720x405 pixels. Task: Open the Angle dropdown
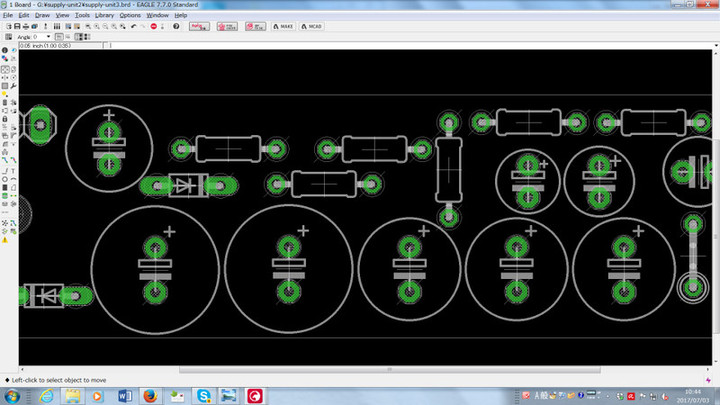46,37
